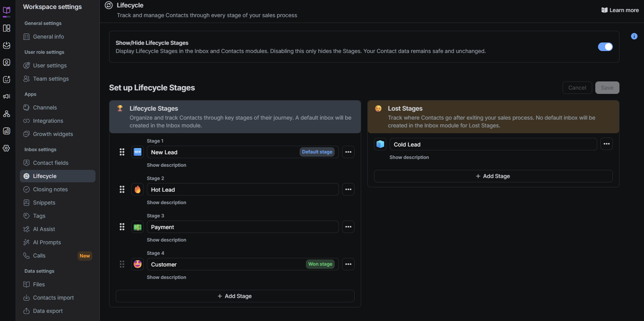Go to Integrations settings
Screen dimensions: 644x321
(58, 121)
